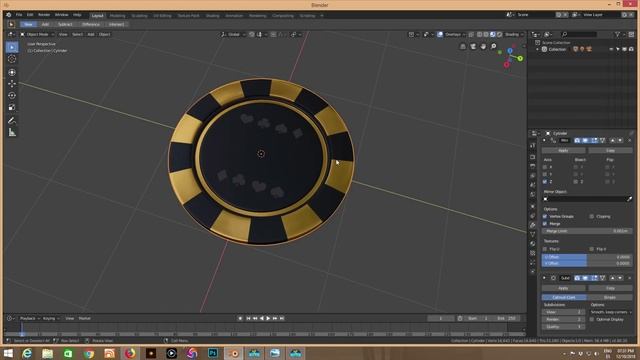The width and height of the screenshot is (640, 360).
Task: Click Apply on Subdivision modifier
Action: (563, 288)
